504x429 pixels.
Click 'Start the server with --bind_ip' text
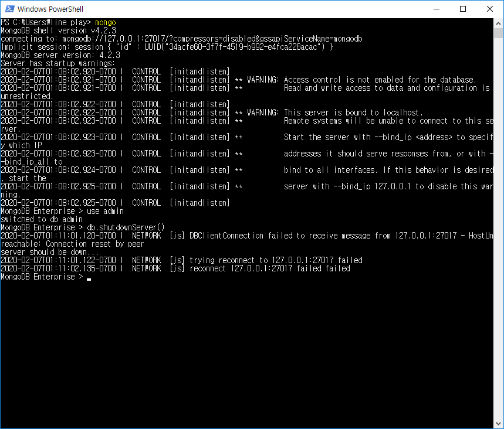[388, 137]
